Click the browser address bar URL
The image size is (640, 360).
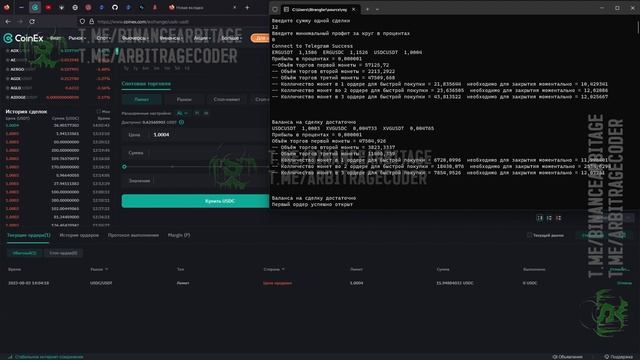pos(143,22)
